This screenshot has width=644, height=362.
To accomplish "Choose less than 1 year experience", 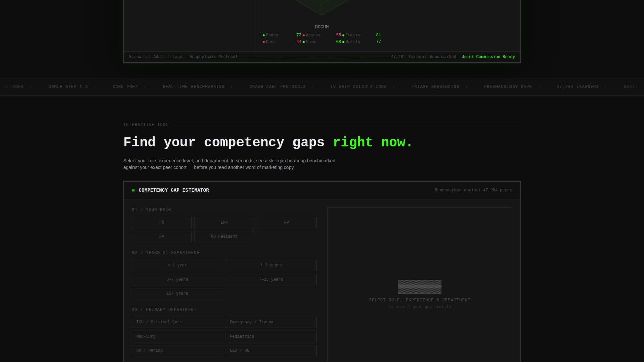I will [x=177, y=265].
